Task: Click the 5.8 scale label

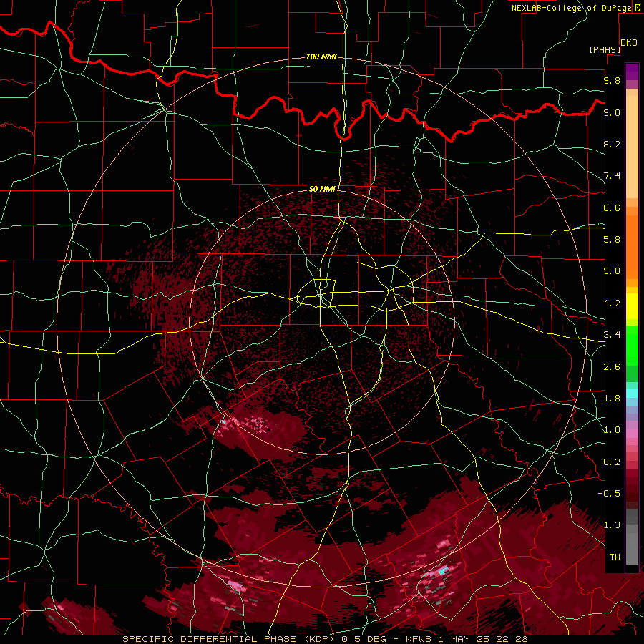Action: point(612,240)
